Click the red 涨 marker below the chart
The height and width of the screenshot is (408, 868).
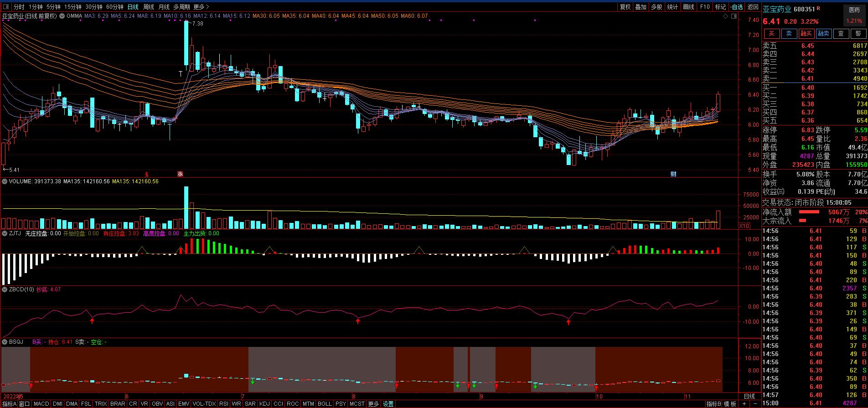point(180,174)
